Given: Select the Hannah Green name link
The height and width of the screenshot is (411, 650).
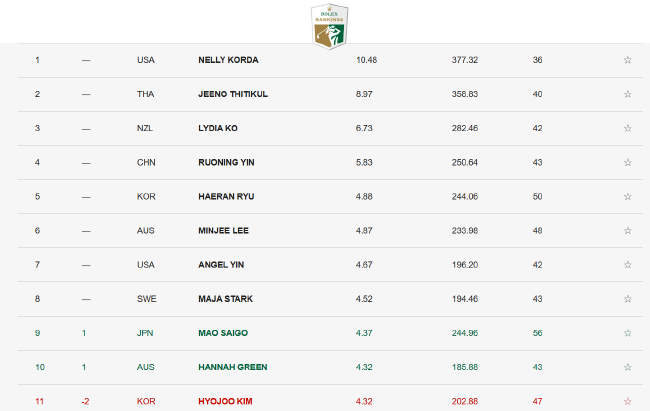Looking at the screenshot, I should tap(233, 367).
